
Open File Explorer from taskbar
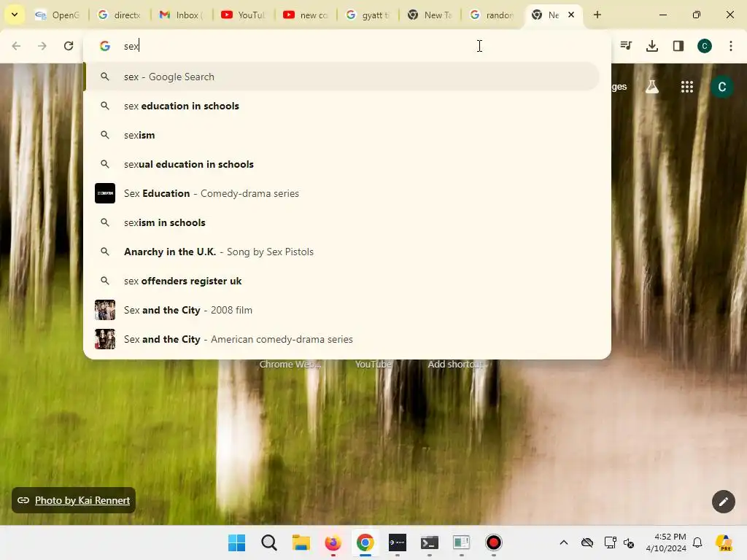click(301, 542)
